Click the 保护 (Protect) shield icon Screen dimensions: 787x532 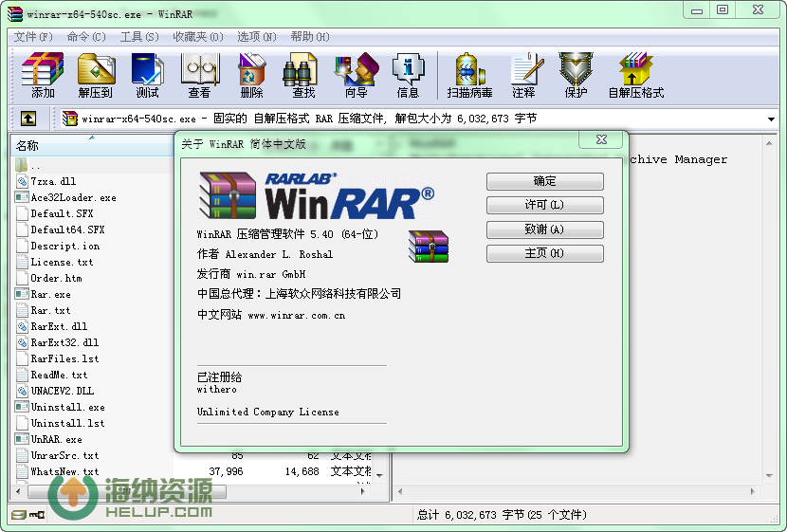(x=576, y=75)
